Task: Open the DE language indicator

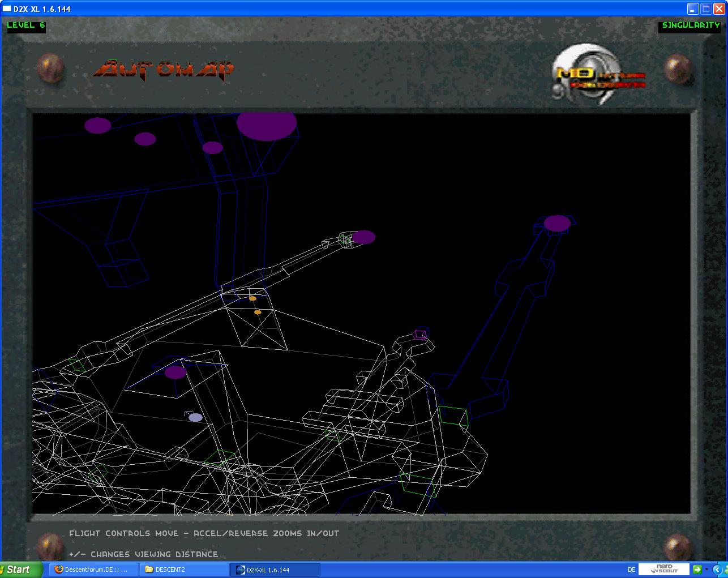Action: point(631,570)
